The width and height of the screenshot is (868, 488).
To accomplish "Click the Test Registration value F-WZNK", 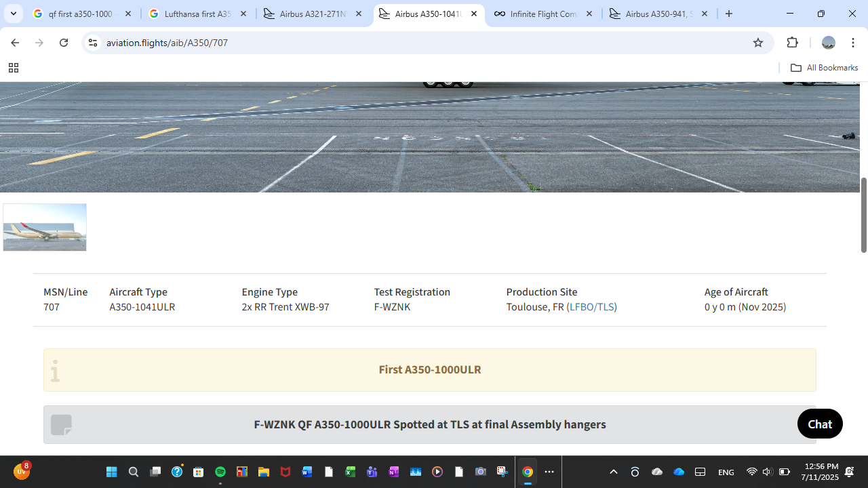I will point(392,307).
